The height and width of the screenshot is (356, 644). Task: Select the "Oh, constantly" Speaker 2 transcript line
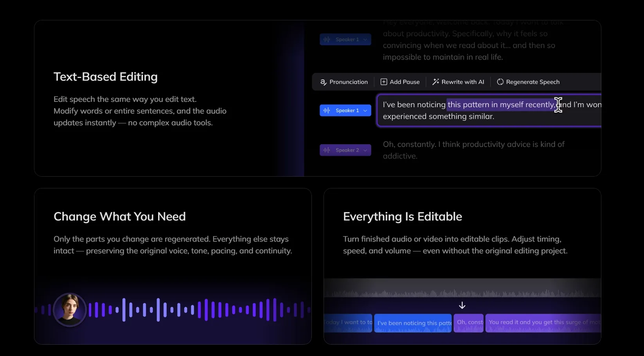(474, 150)
